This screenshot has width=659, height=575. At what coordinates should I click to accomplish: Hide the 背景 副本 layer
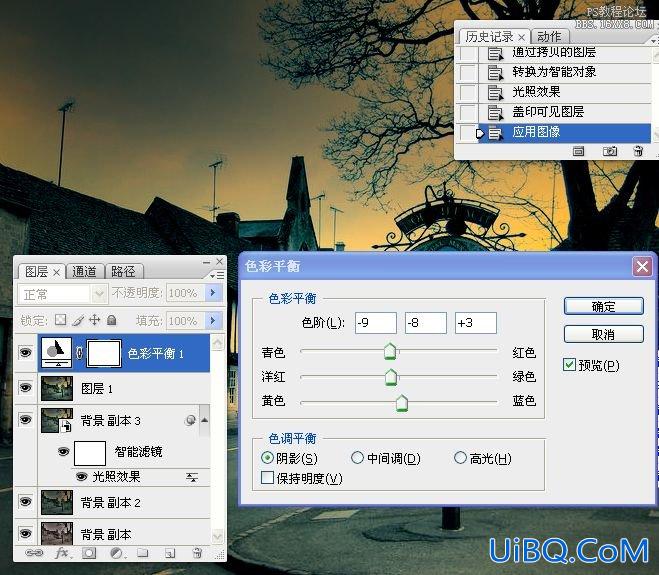click(26, 533)
